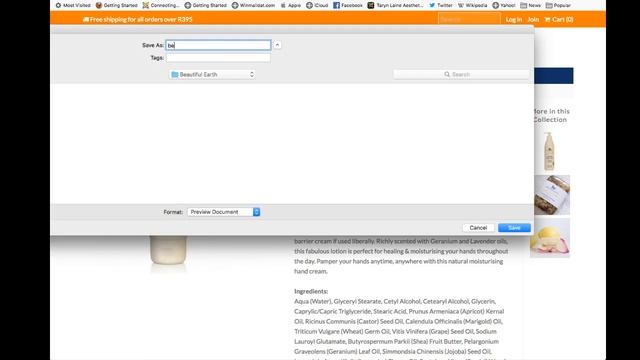640x360 pixels.
Task: Open the Winmaildat.com bookmark
Action: click(253, 5)
